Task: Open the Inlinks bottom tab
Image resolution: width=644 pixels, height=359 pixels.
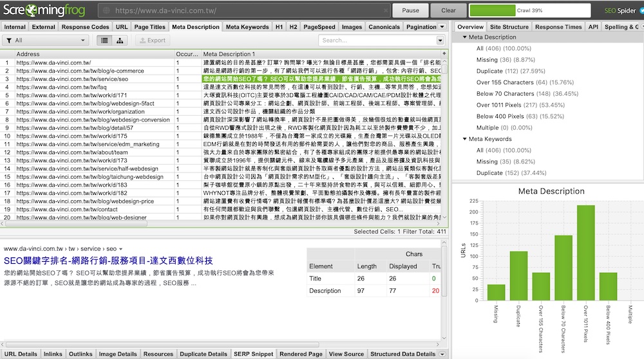Action: tap(53, 354)
